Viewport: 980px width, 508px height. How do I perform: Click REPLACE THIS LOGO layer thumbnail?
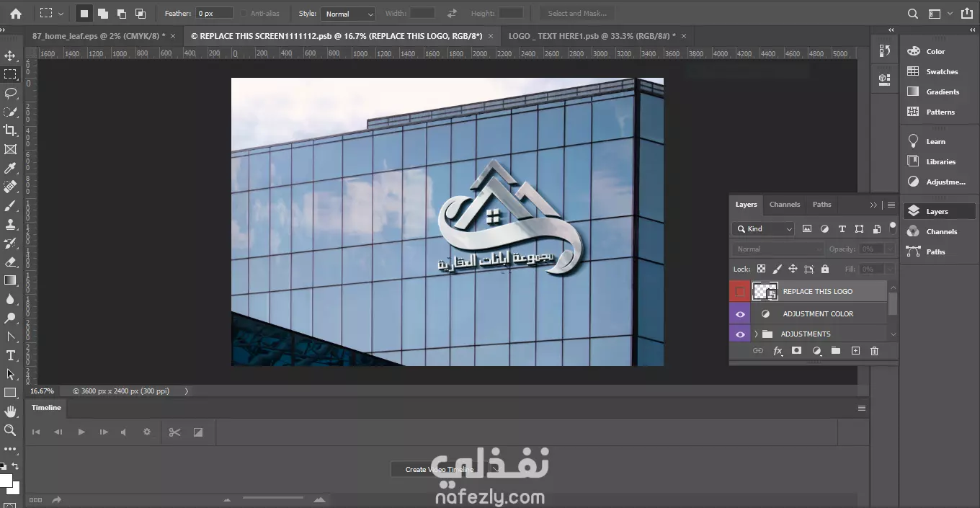pos(765,291)
